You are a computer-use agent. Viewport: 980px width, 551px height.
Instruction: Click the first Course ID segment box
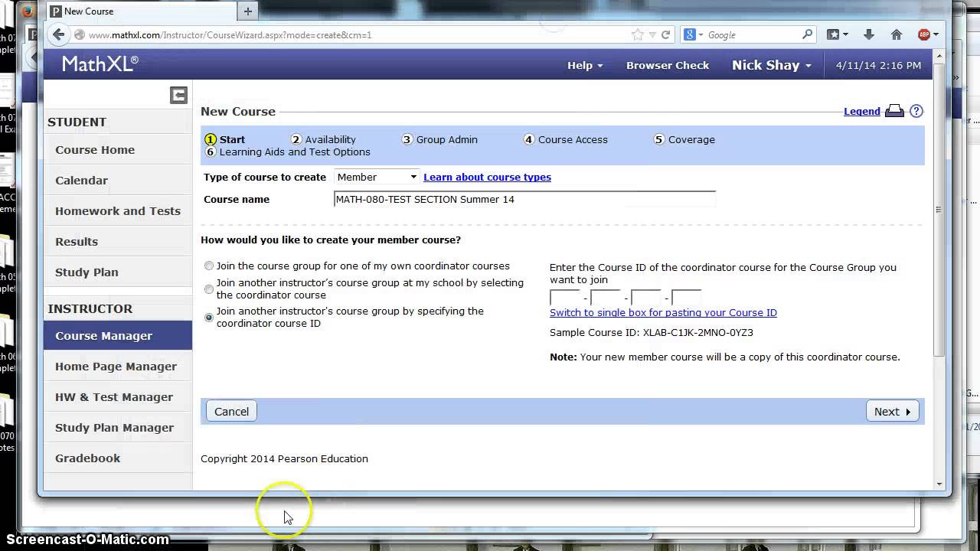(565, 297)
